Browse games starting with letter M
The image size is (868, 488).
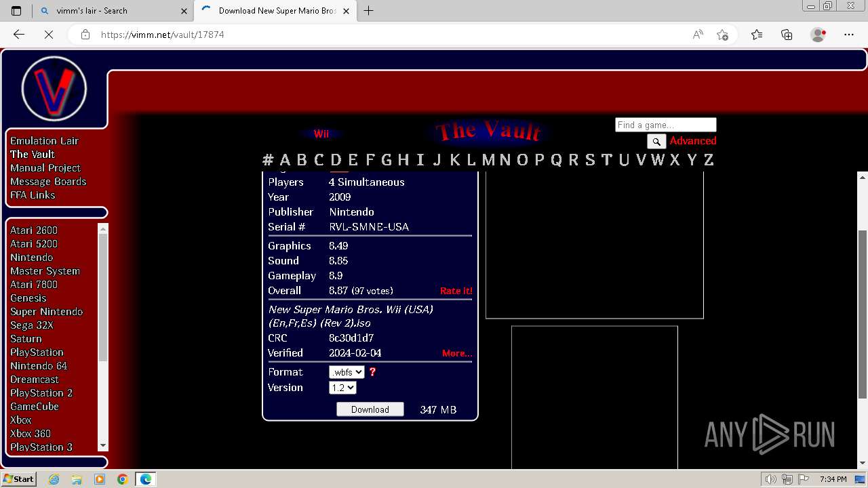pyautogui.click(x=488, y=160)
